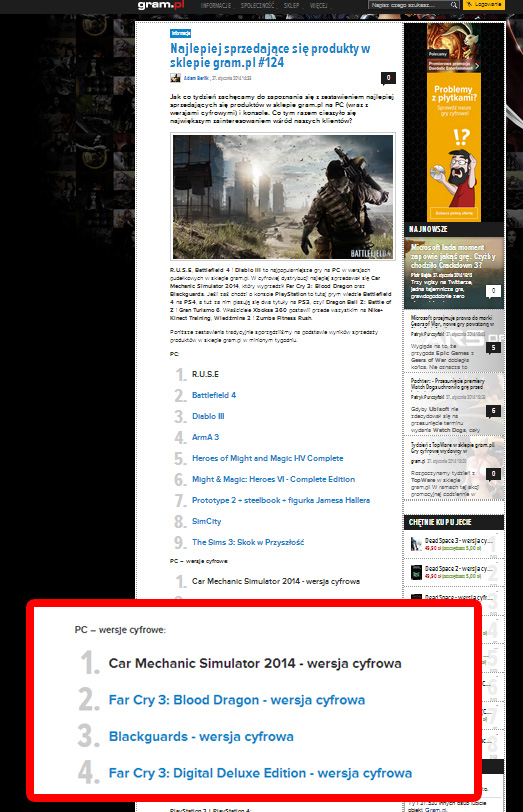523x812 pixels.
Task: Open The Sims 3: Skok w Przyszłość link
Action: tap(248, 542)
